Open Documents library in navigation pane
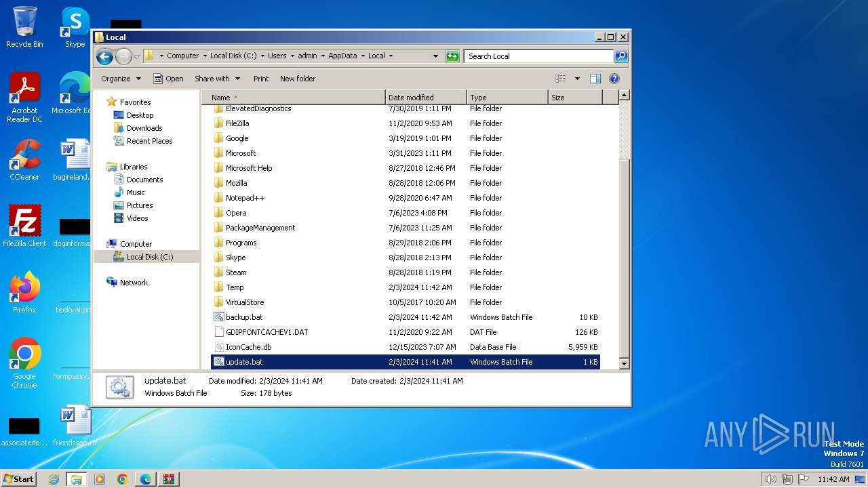The height and width of the screenshot is (488, 868). [x=144, y=180]
